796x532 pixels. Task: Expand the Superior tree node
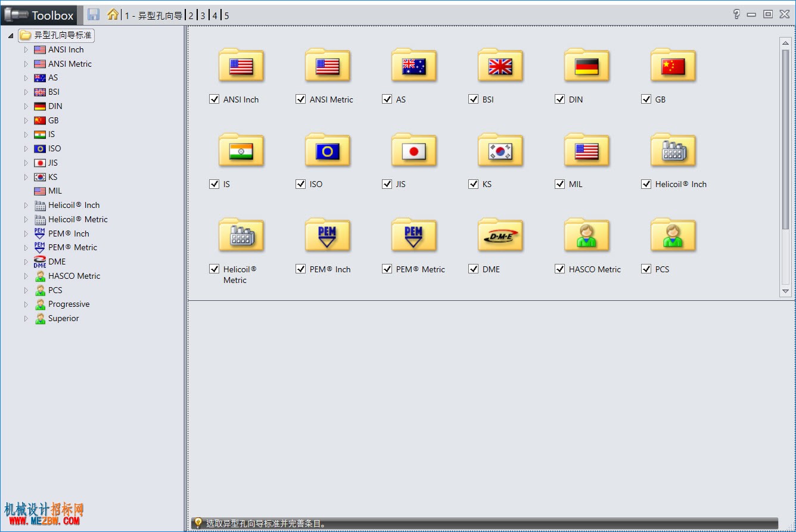click(26, 318)
